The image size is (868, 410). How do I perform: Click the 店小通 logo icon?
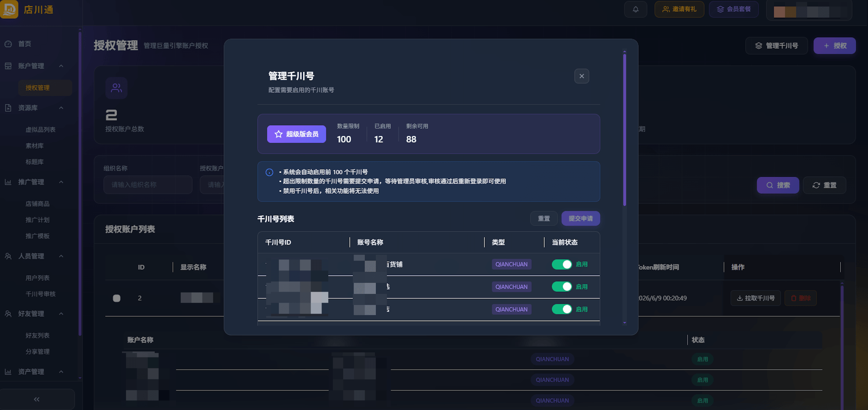[9, 9]
